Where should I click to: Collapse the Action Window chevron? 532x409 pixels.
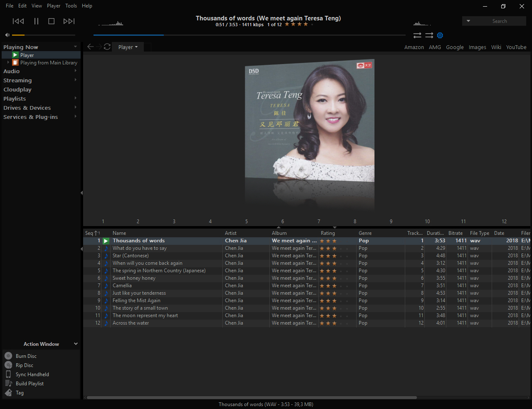pos(76,344)
